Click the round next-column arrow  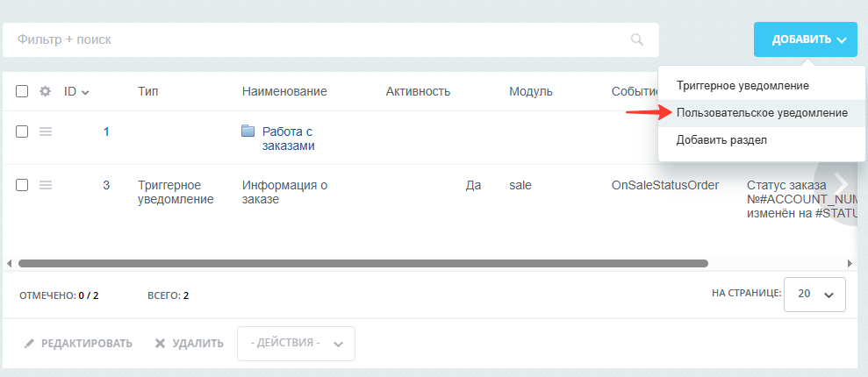pos(841,183)
